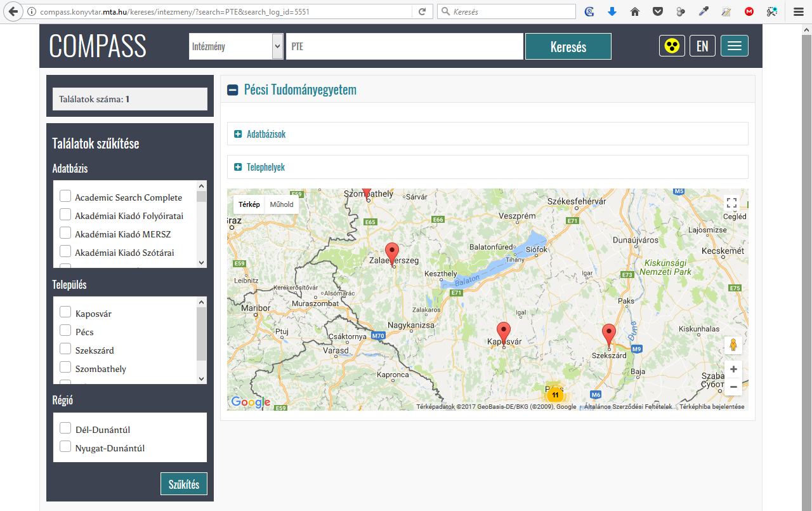
Task: Click the notepad-with-pencil extension icon
Action: [726, 11]
